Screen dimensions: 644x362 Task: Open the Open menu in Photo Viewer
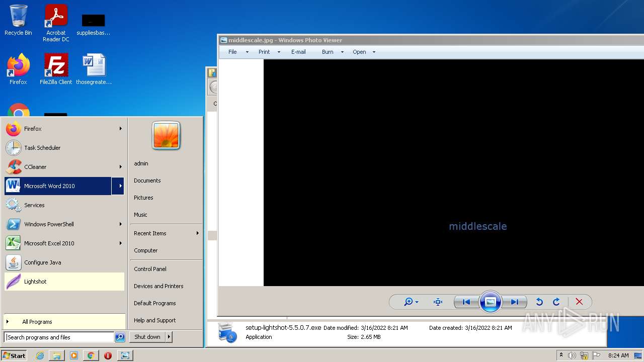click(x=364, y=52)
